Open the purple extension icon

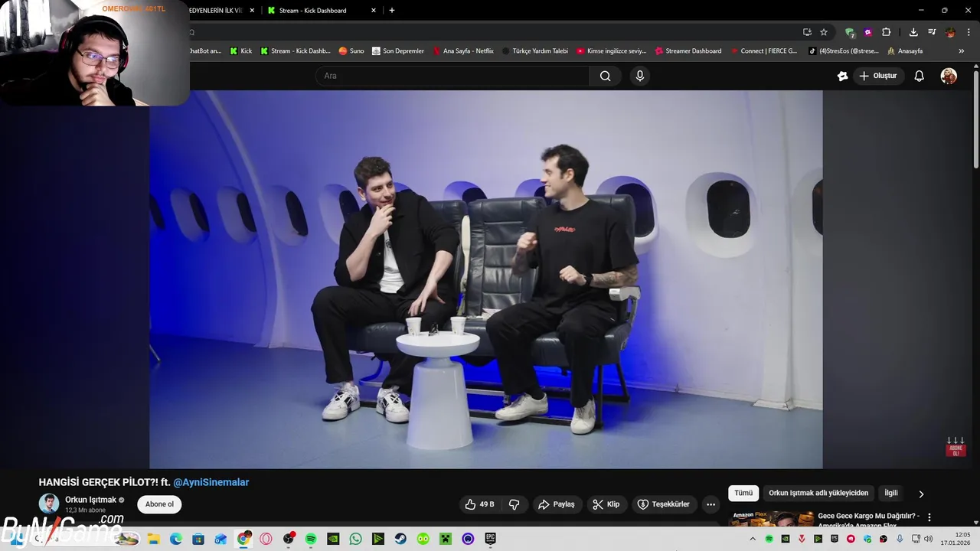(867, 32)
